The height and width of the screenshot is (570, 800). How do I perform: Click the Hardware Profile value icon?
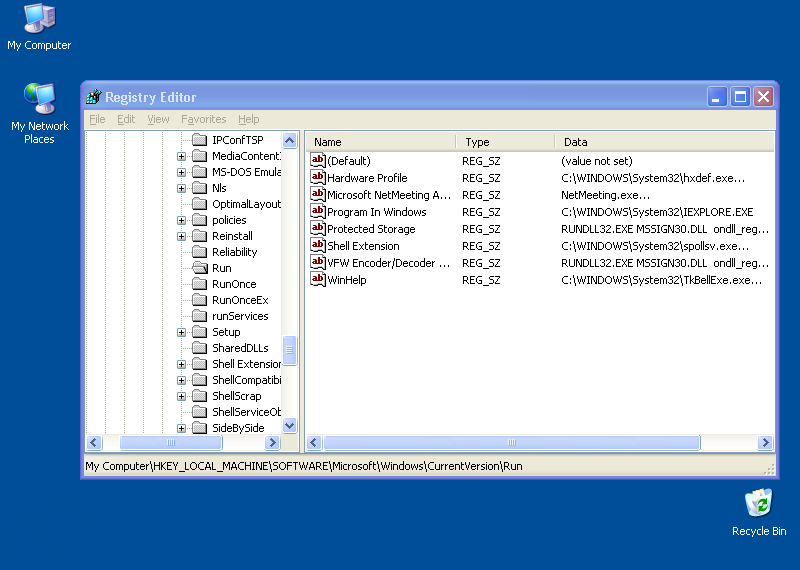(318, 178)
